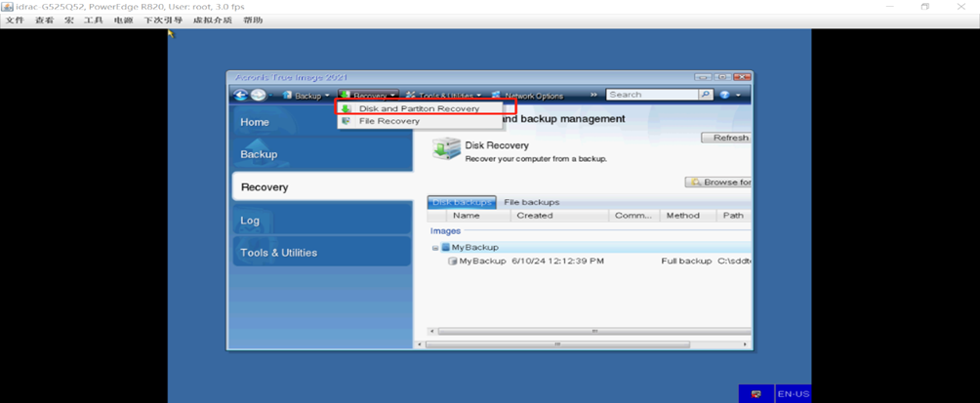Open dropdown arrow beside help icon
The height and width of the screenshot is (403, 980).
click(x=738, y=96)
